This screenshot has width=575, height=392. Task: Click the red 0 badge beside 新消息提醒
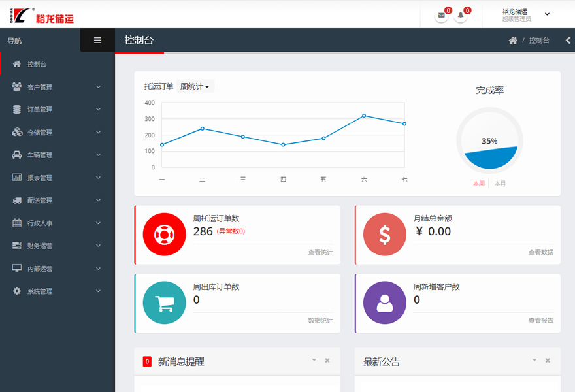pyautogui.click(x=147, y=361)
